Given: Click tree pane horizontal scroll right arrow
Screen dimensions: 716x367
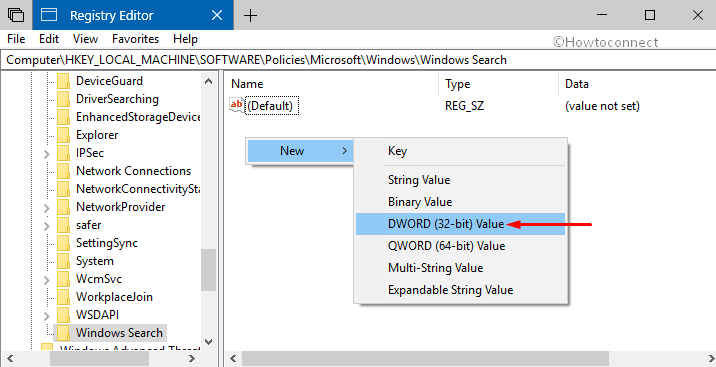Looking at the screenshot, I should (192, 358).
